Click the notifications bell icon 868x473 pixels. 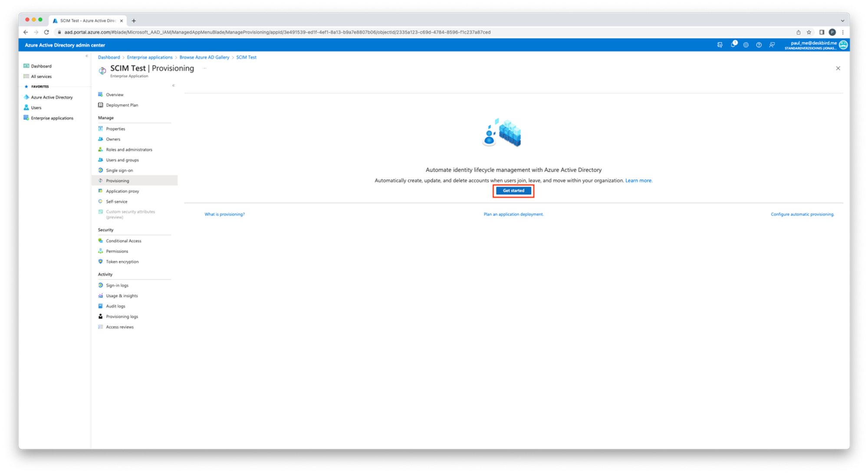click(x=733, y=45)
